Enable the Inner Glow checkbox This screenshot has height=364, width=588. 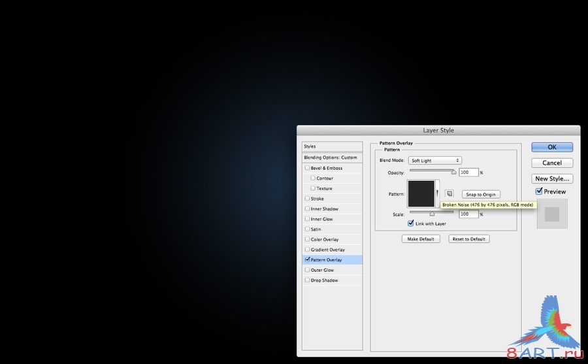(x=308, y=219)
